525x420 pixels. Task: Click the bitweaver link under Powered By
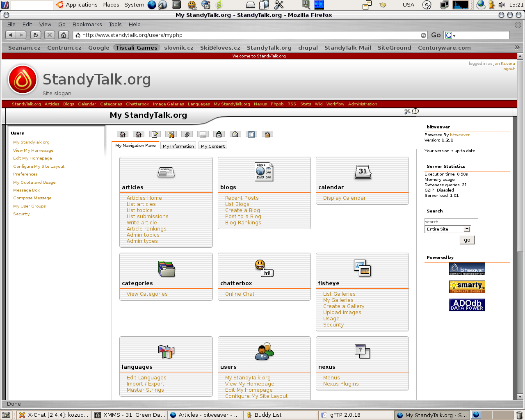click(x=460, y=135)
